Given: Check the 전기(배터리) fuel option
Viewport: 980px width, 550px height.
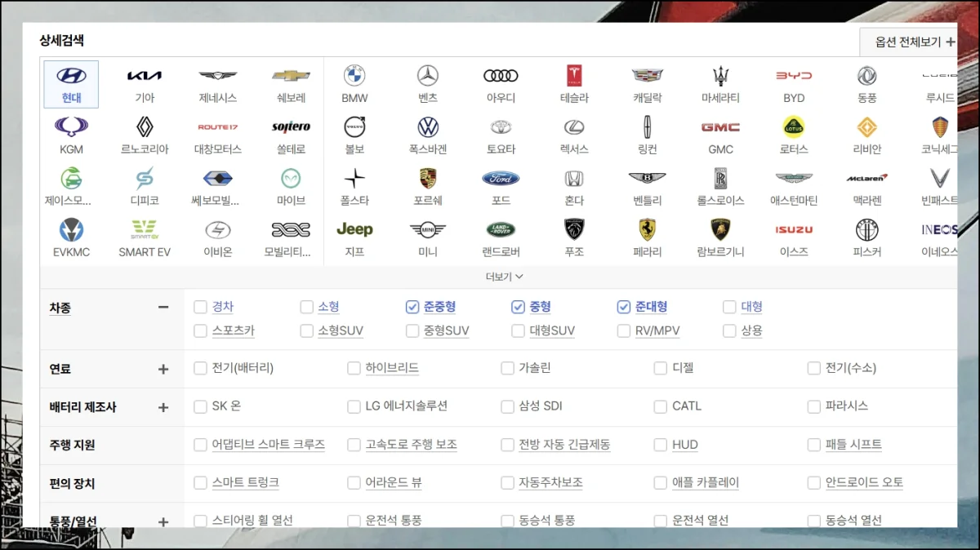Looking at the screenshot, I should pyautogui.click(x=200, y=368).
